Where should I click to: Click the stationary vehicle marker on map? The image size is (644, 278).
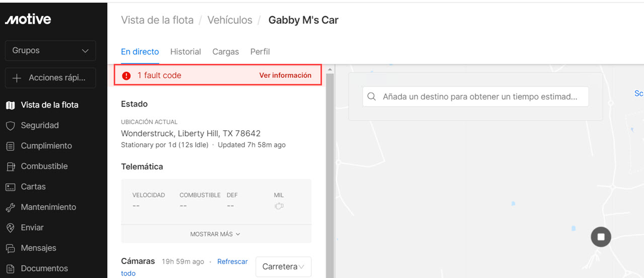click(601, 236)
